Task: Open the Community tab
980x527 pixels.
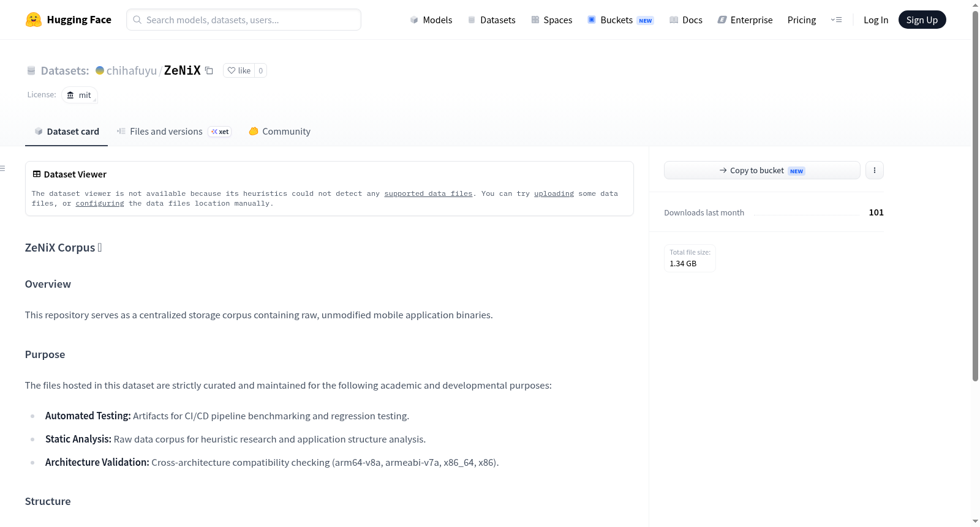Action: (x=279, y=131)
